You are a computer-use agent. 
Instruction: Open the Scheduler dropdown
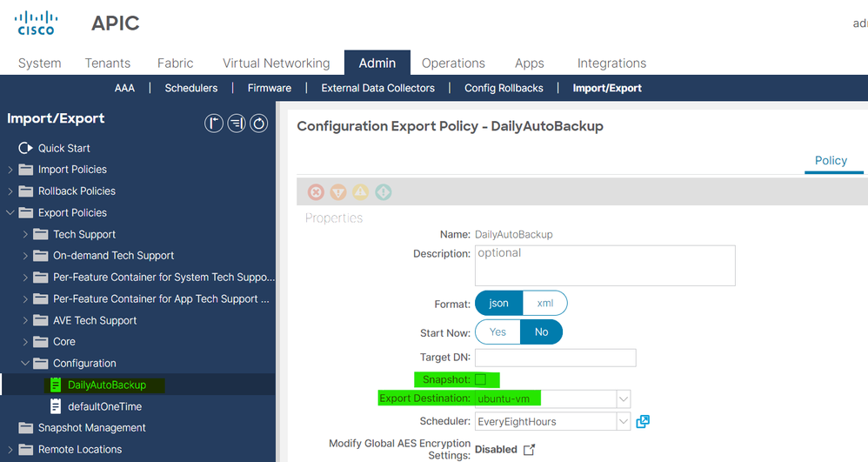[x=624, y=422]
